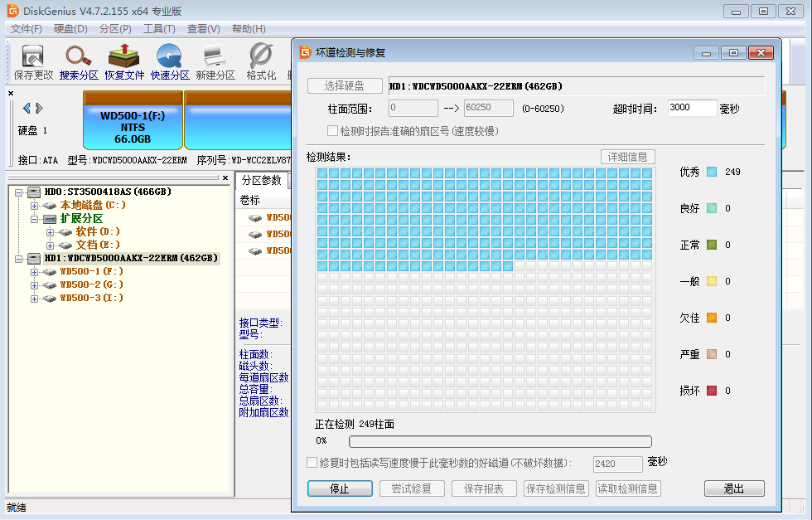Image resolution: width=812 pixels, height=520 pixels.
Task: Check the slow-track repair option checkbox
Action: pyautogui.click(x=312, y=464)
